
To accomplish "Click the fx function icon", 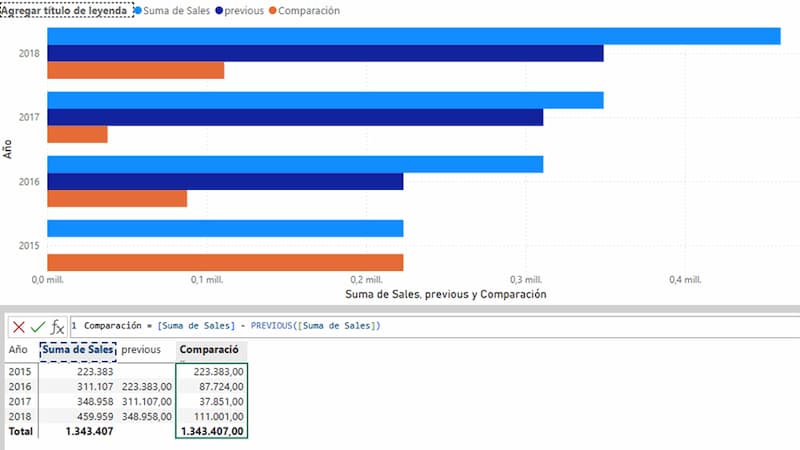I will (x=58, y=326).
